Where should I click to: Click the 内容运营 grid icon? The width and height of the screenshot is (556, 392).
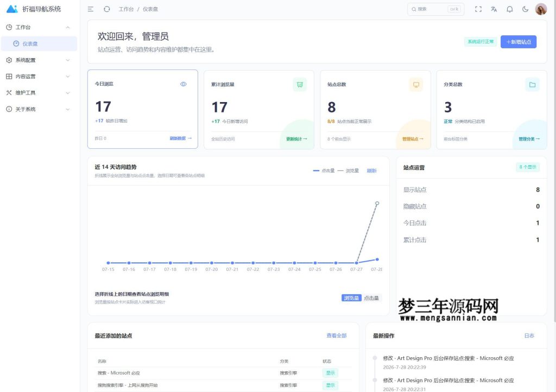pyautogui.click(x=9, y=77)
